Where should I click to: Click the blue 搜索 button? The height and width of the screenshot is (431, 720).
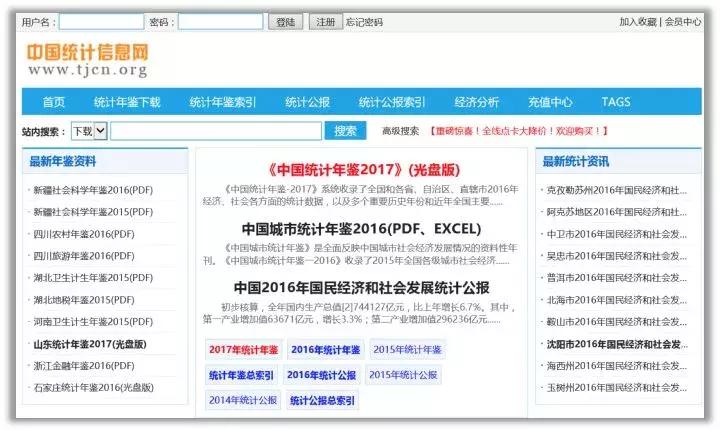pos(345,131)
